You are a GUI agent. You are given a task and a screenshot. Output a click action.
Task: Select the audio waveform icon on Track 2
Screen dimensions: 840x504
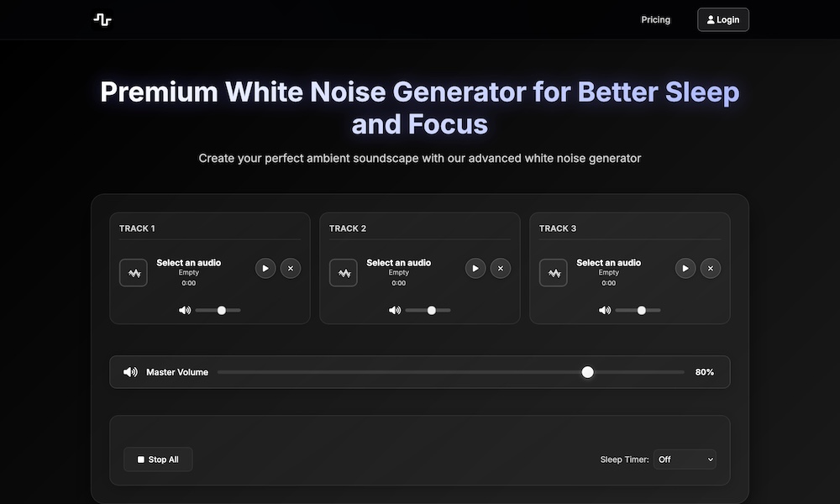pyautogui.click(x=344, y=272)
